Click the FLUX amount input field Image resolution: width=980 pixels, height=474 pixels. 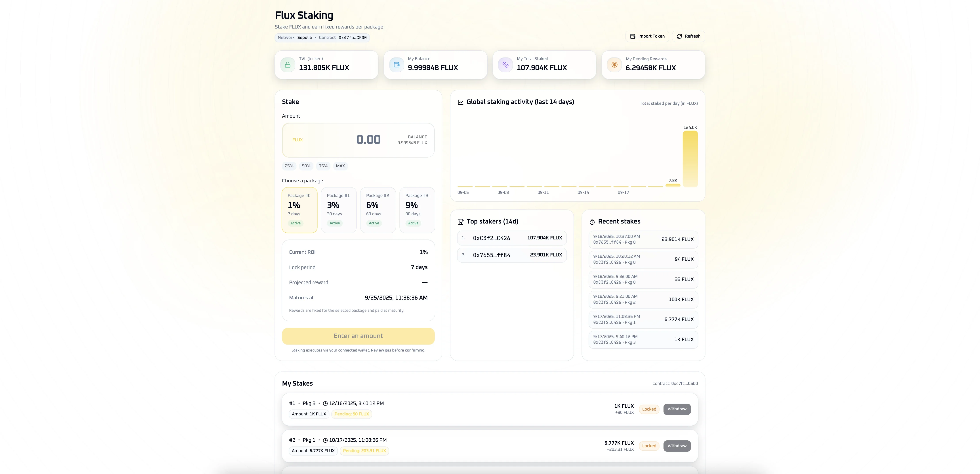[x=358, y=140]
